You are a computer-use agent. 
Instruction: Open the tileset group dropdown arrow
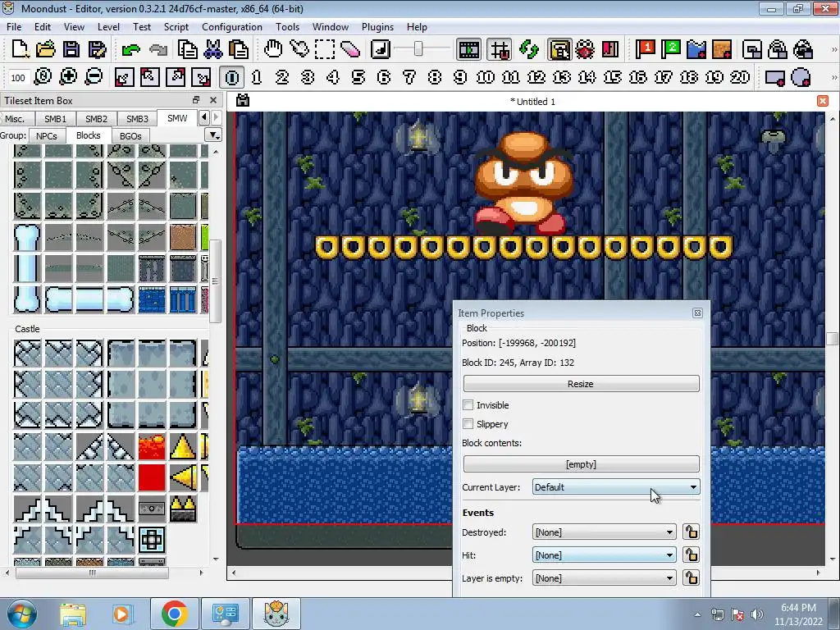pos(214,135)
